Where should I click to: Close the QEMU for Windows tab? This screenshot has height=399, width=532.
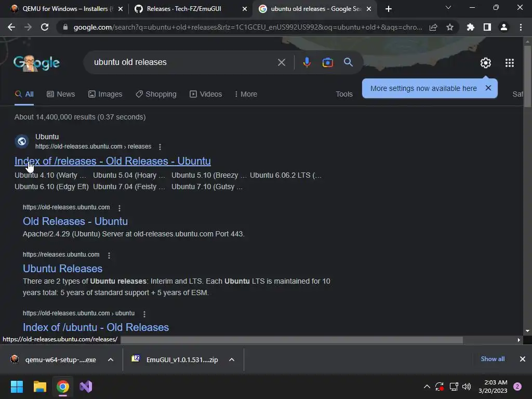[x=121, y=9]
